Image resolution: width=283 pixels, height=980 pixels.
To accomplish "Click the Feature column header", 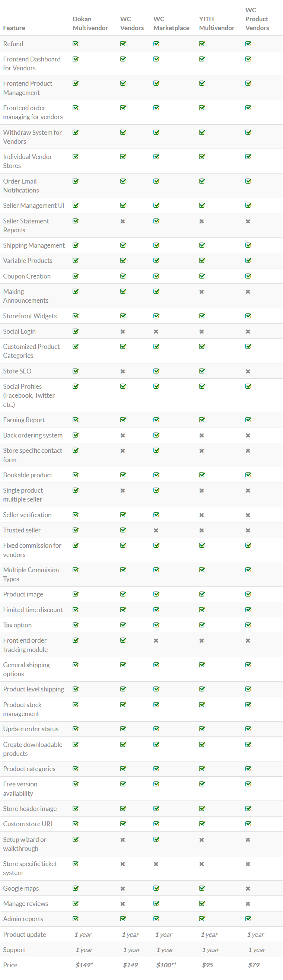I will pos(14,28).
